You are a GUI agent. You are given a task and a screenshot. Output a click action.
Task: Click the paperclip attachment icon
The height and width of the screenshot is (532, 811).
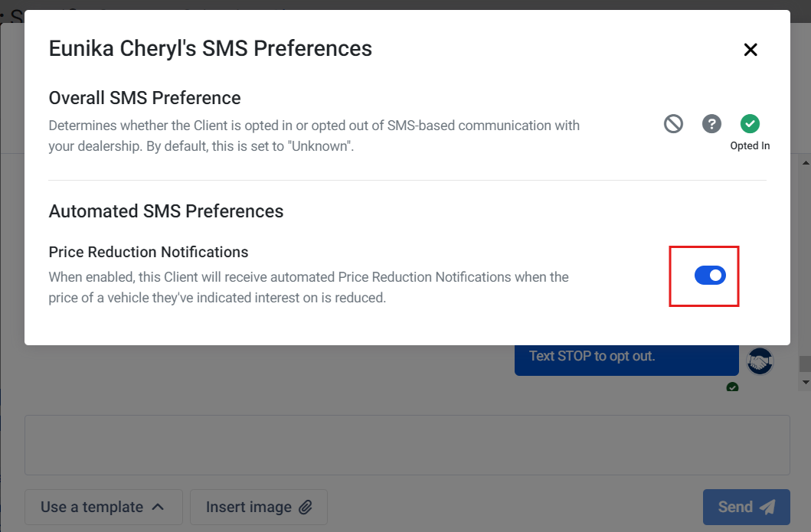click(x=306, y=508)
